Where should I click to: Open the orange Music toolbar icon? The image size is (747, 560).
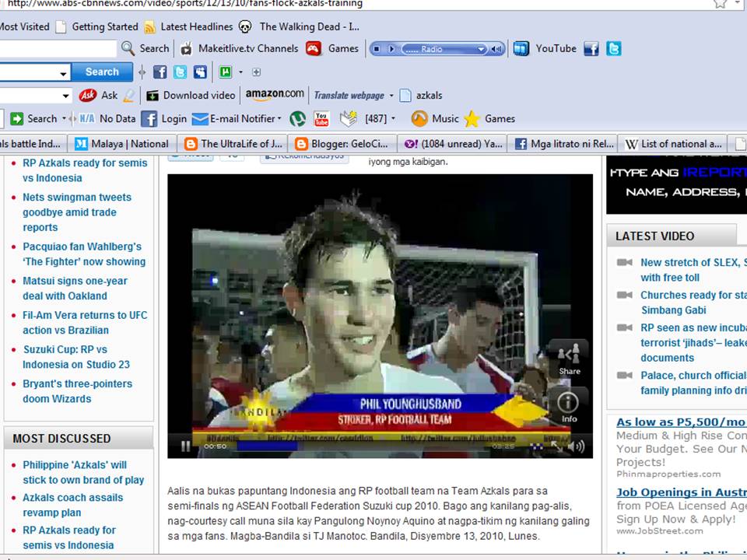tap(419, 118)
